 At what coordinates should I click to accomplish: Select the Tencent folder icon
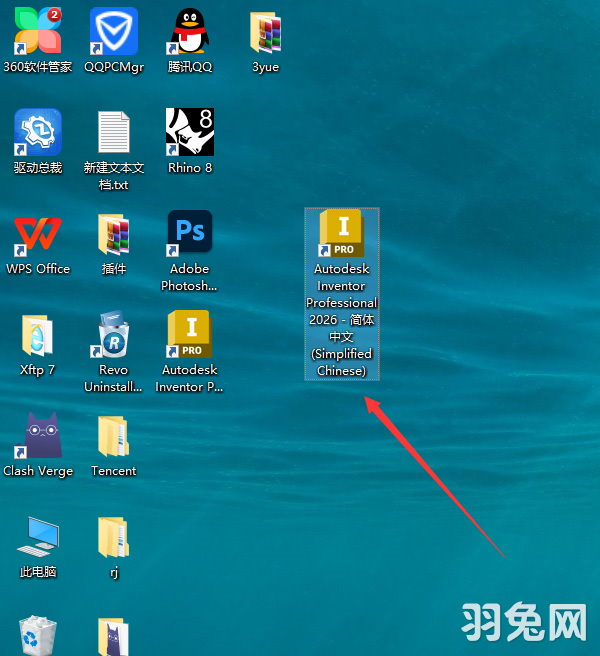(114, 436)
